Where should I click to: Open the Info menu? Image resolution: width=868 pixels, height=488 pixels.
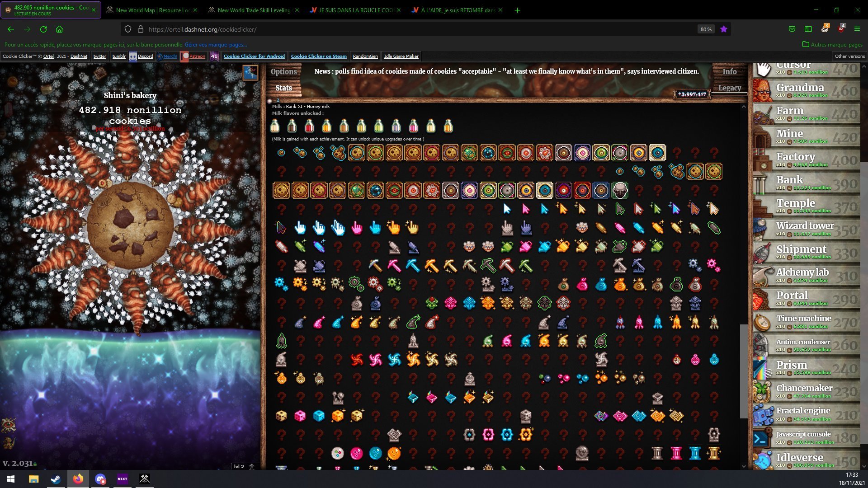[729, 71]
